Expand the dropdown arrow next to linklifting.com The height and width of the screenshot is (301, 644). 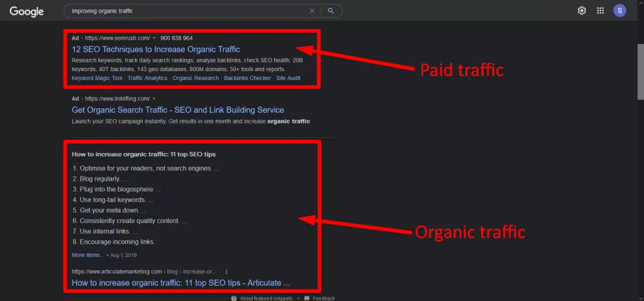tap(154, 99)
